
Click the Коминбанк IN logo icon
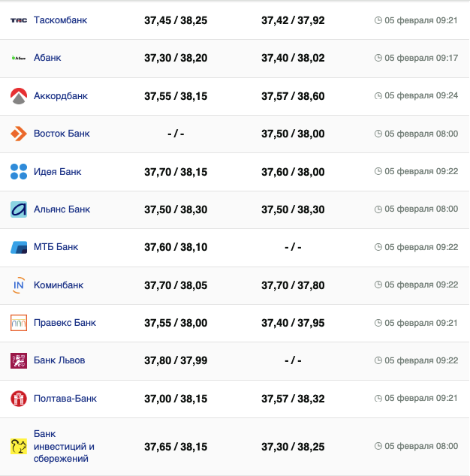click(19, 285)
